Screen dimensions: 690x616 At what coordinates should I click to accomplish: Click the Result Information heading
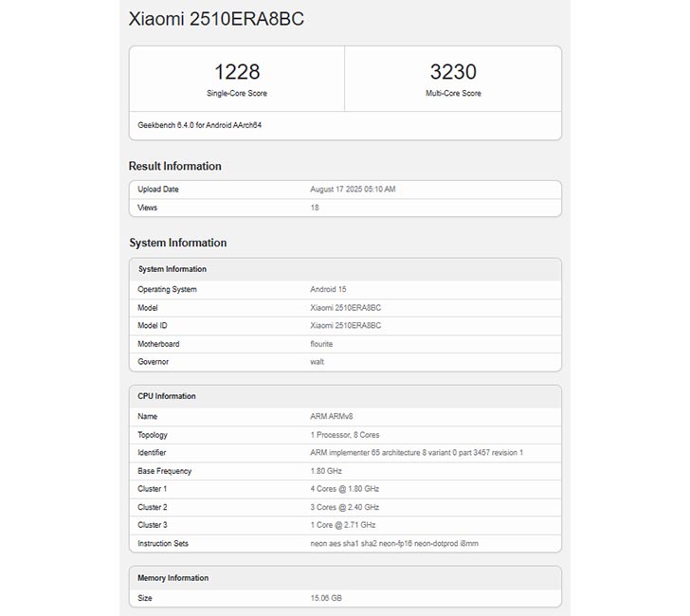click(x=174, y=166)
